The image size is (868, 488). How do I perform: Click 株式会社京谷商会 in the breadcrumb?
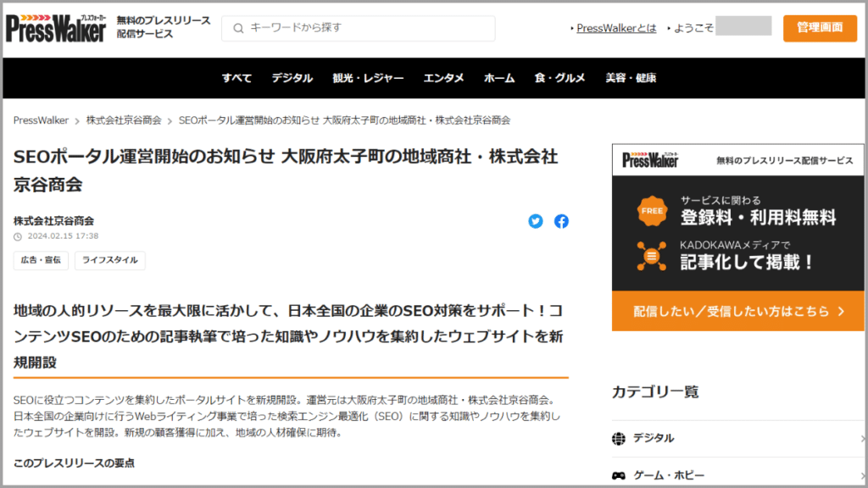124,120
